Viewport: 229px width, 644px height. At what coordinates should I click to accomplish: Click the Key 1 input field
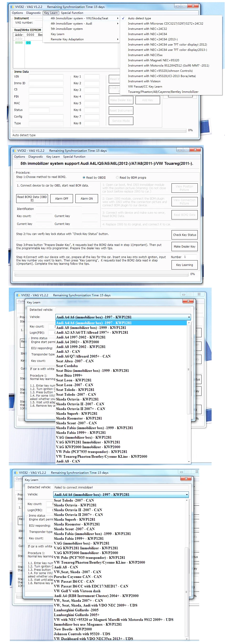coord(92,77)
